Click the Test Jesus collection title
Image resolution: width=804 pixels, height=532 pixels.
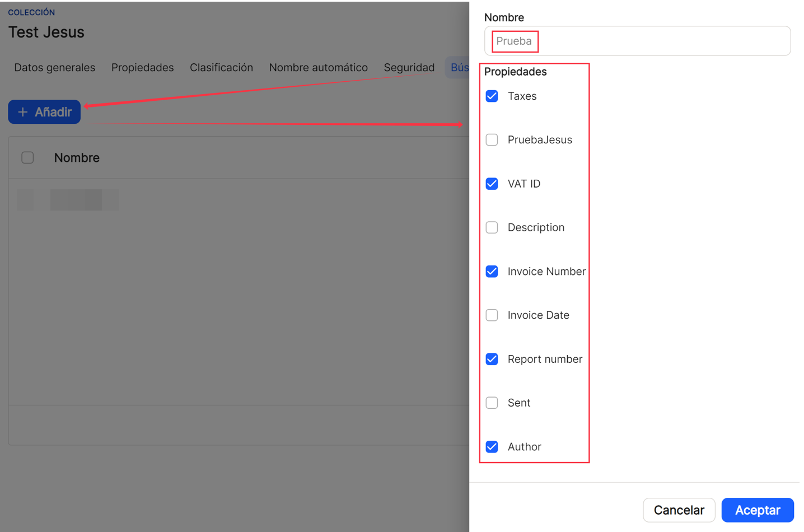(46, 32)
